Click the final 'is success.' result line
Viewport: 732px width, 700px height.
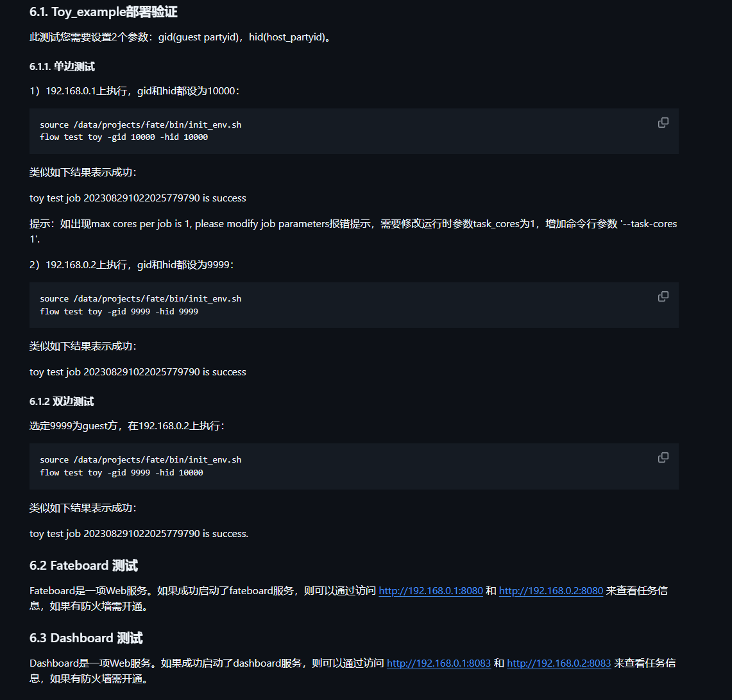pyautogui.click(x=139, y=534)
